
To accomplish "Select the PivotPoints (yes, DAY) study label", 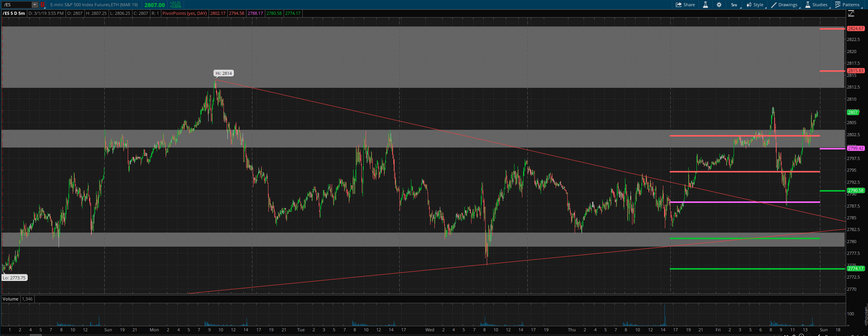I will click(185, 13).
